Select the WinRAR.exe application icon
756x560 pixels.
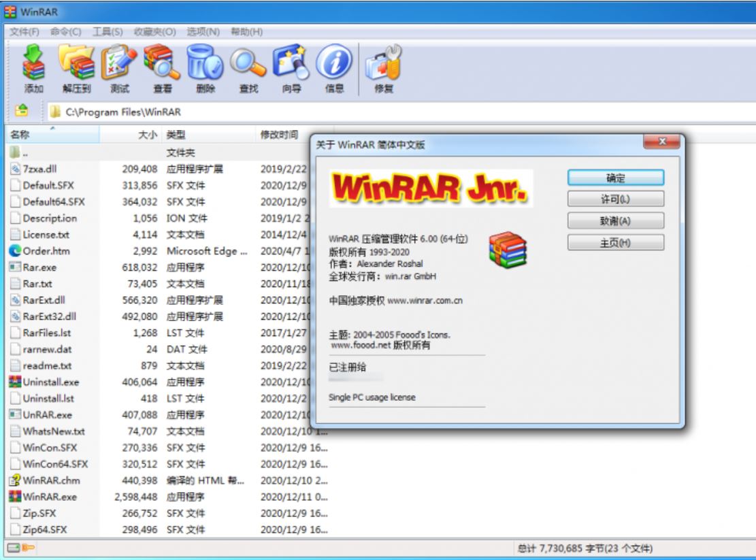click(15, 497)
